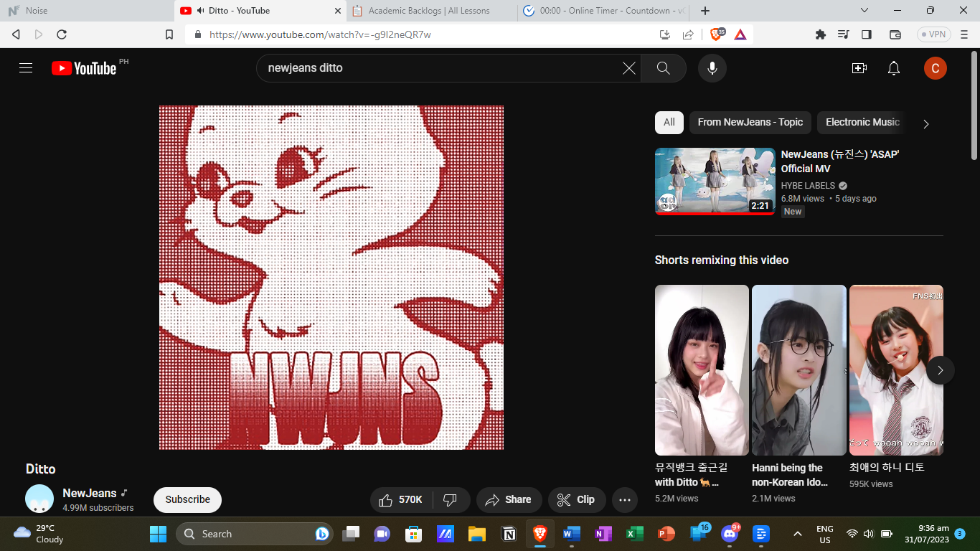Screen dimensions: 980x551
Task: Open more actions ellipsis under video
Action: 625,500
